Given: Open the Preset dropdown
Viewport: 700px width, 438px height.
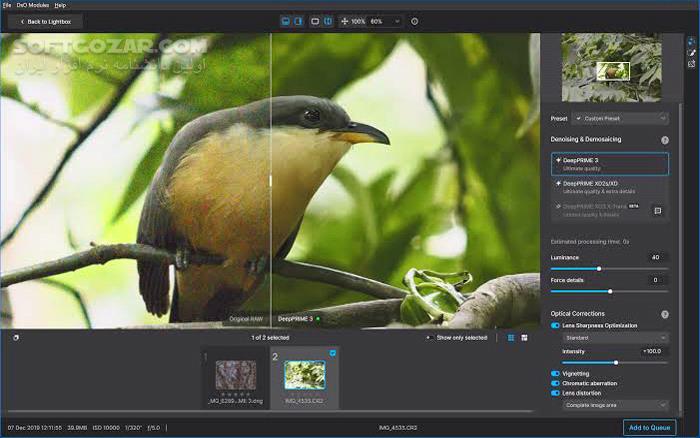Looking at the screenshot, I should click(620, 119).
